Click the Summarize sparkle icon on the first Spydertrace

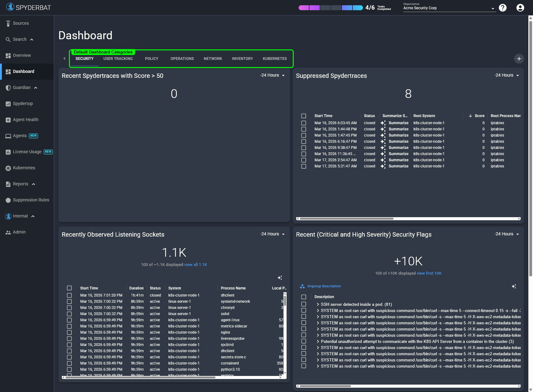pyautogui.click(x=383, y=123)
